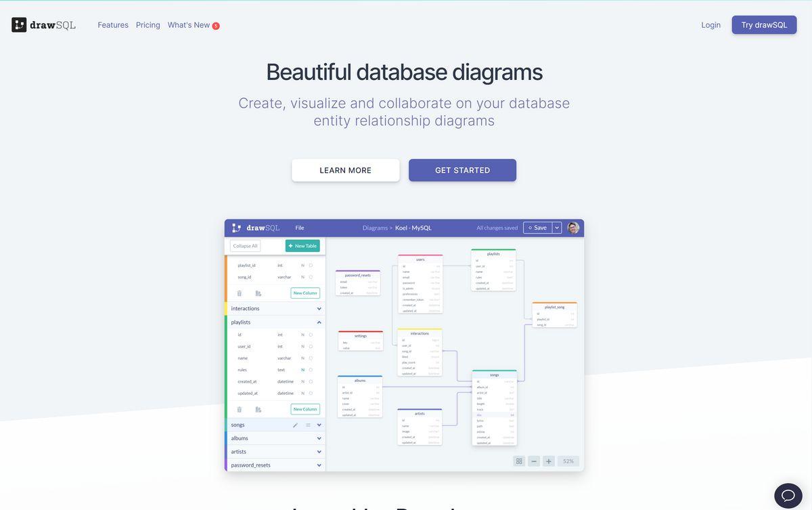The image size is (812, 510).
Task: Click New Column under the playlists columns
Action: coord(305,409)
